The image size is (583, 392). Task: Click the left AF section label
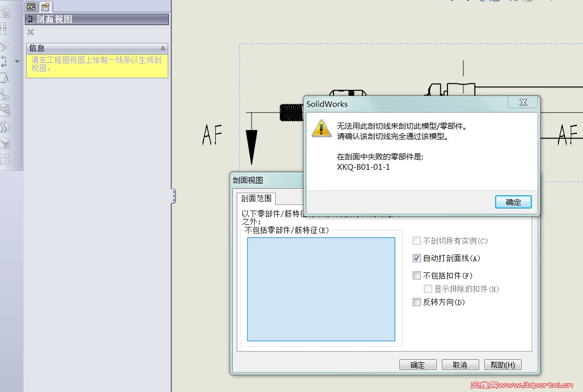212,135
